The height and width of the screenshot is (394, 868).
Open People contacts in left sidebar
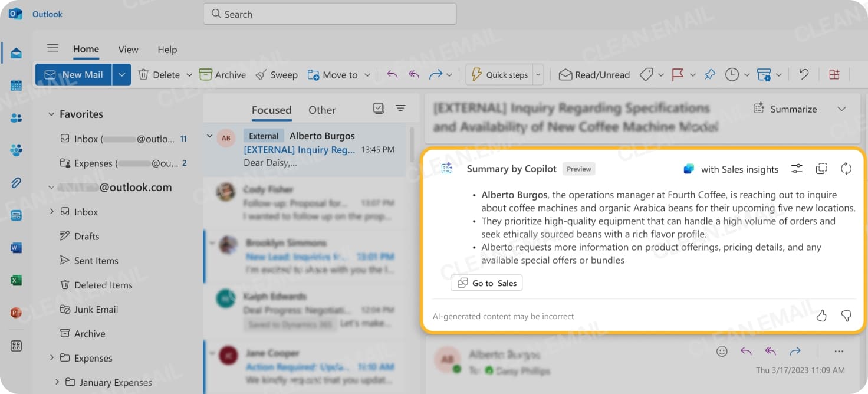coord(16,118)
